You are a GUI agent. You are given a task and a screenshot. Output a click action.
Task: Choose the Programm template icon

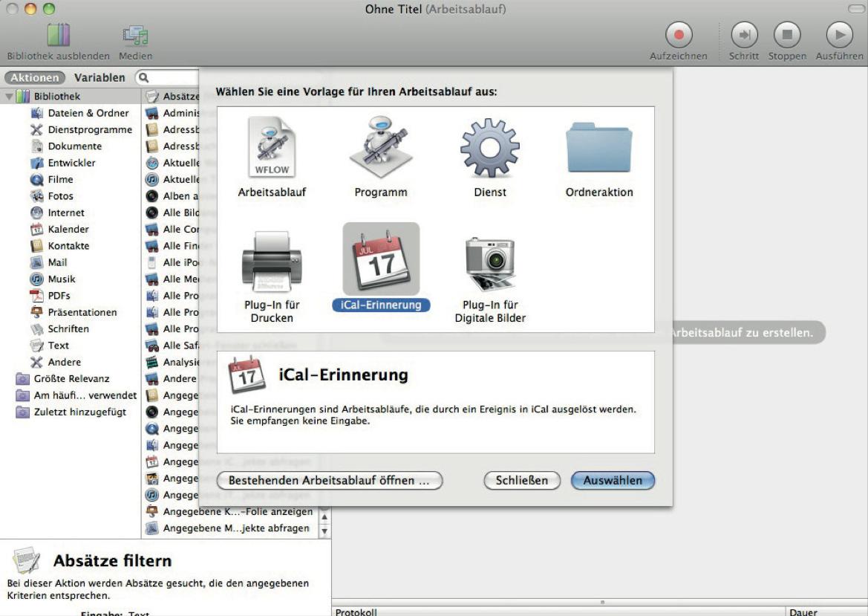[x=381, y=149]
